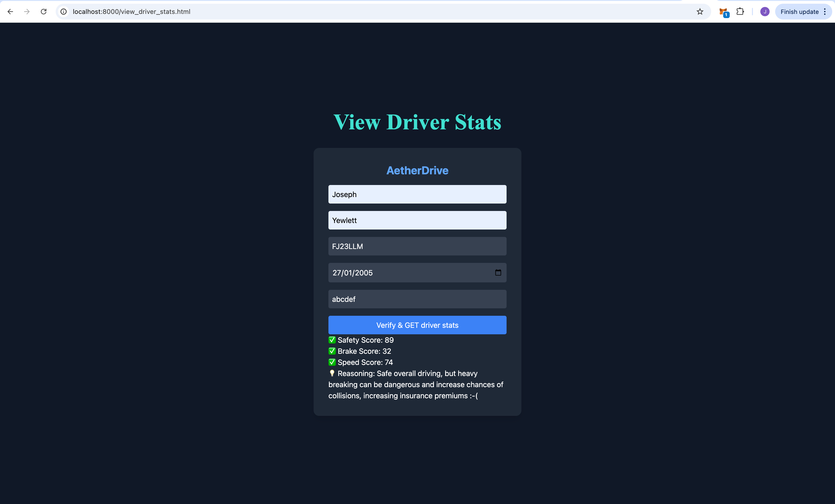Screen dimensions: 835x504
Task: Open the purple J profile avatar
Action: [764, 12]
